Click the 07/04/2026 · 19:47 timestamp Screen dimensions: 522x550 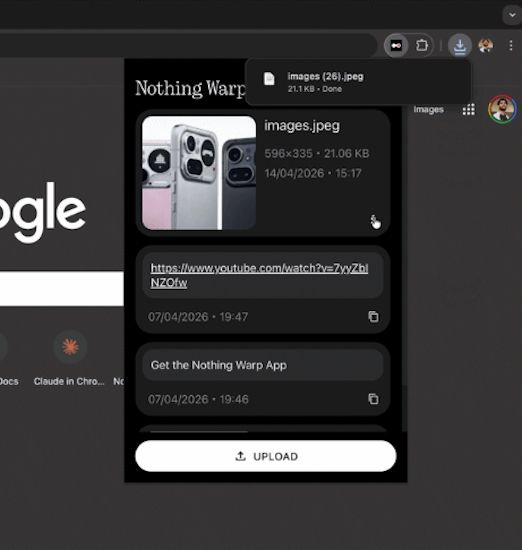click(x=198, y=317)
